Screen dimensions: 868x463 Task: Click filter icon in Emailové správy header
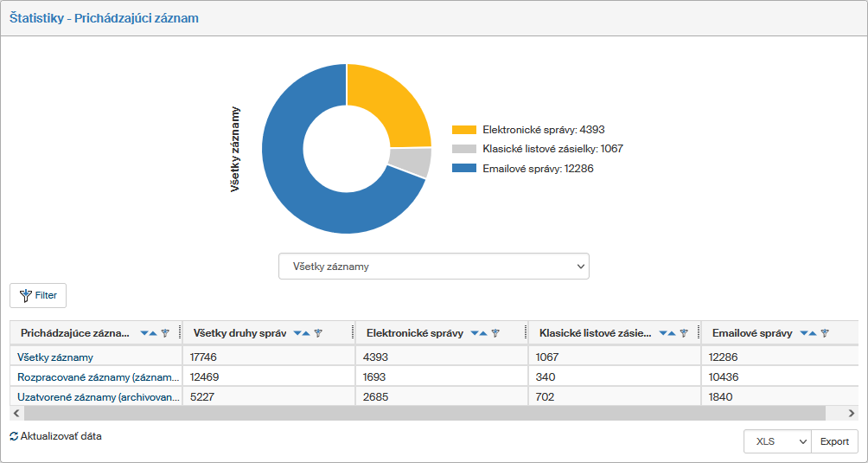tap(825, 333)
